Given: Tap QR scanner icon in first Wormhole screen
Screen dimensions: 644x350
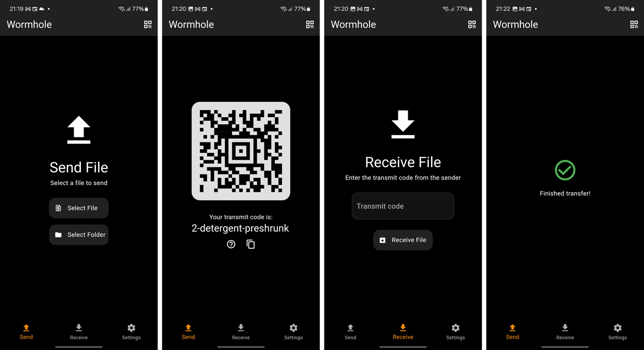Looking at the screenshot, I should [148, 25].
